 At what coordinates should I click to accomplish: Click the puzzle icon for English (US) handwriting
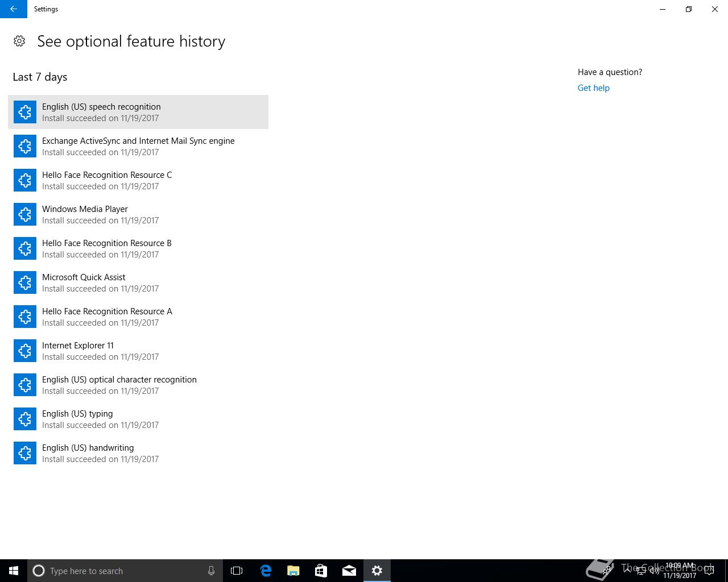coord(25,453)
